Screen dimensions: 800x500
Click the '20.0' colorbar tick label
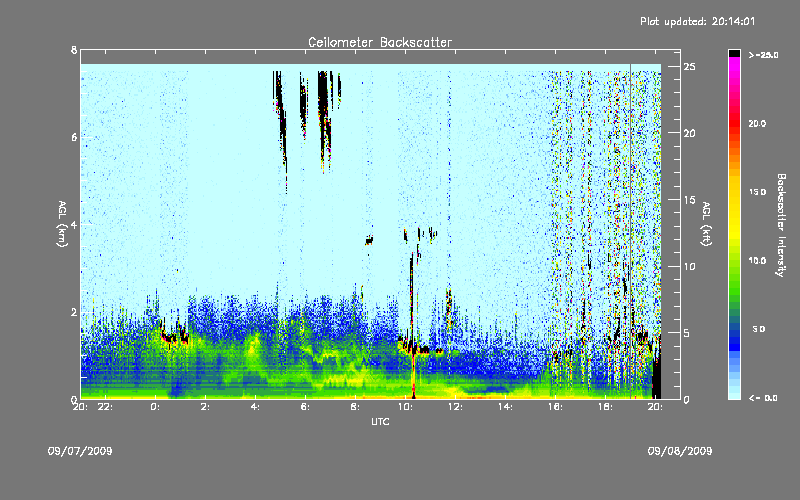pyautogui.click(x=757, y=124)
